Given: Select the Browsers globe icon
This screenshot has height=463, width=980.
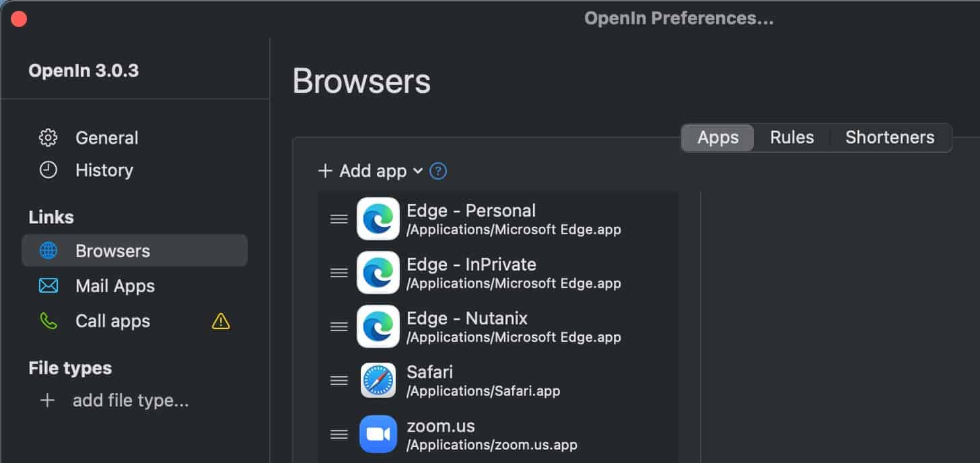Looking at the screenshot, I should click(x=48, y=250).
